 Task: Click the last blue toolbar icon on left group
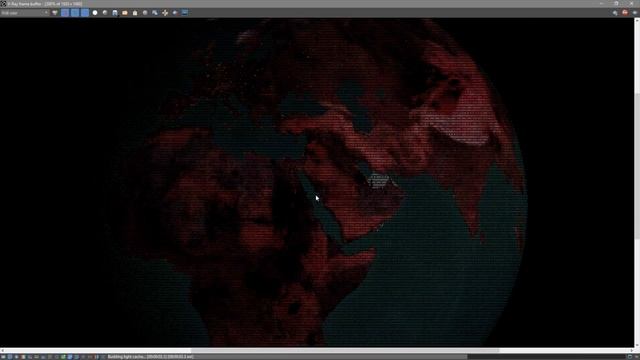coord(185,13)
